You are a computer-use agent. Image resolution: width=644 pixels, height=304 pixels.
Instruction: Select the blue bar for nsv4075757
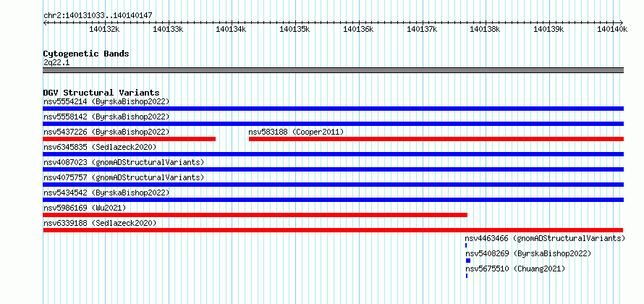pos(333,185)
